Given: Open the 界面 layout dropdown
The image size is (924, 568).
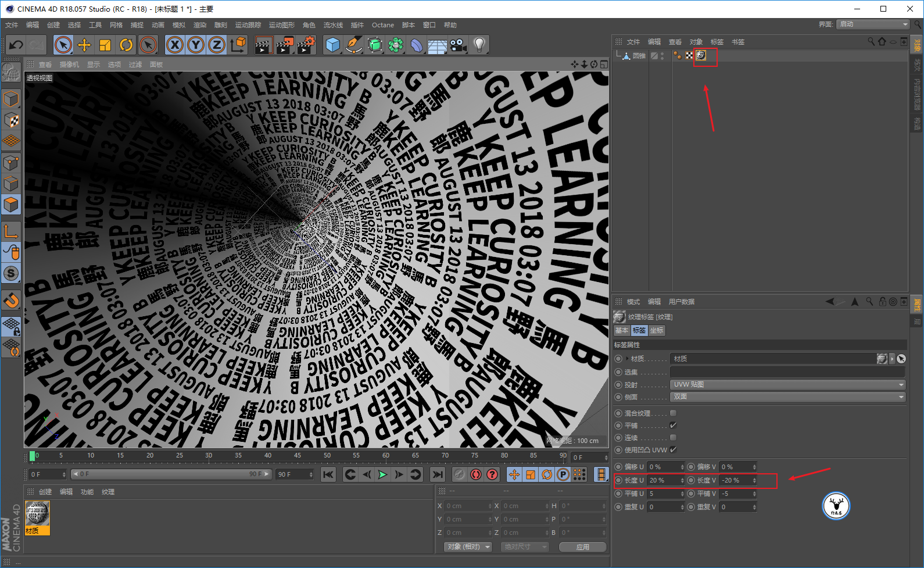Looking at the screenshot, I should pos(873,24).
